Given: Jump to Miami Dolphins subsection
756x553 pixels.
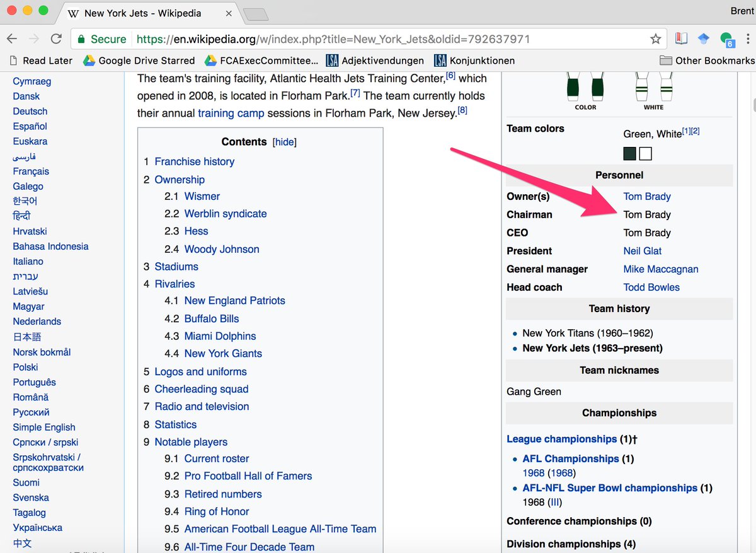Looking at the screenshot, I should [x=220, y=336].
